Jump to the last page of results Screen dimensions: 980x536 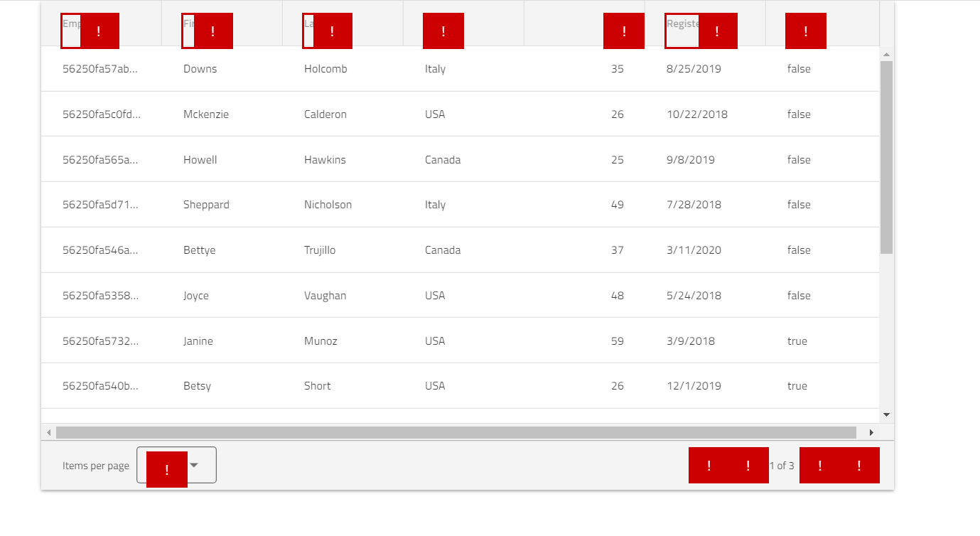858,465
